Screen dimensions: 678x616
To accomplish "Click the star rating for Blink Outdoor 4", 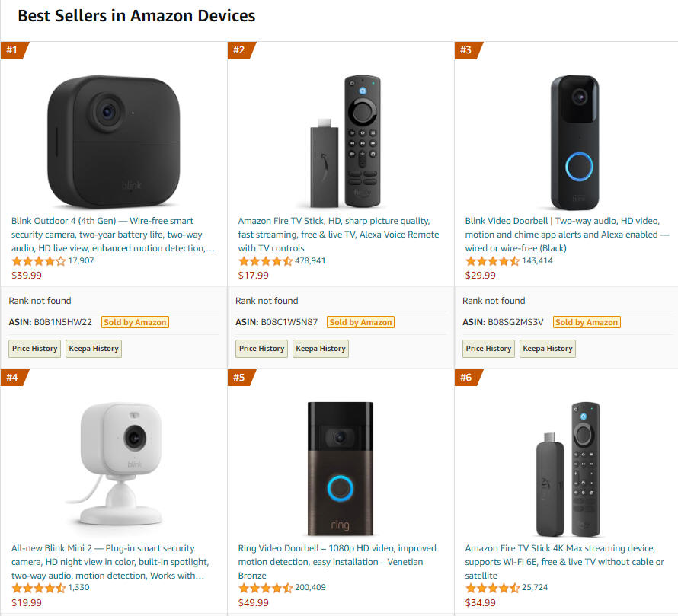I will (39, 261).
